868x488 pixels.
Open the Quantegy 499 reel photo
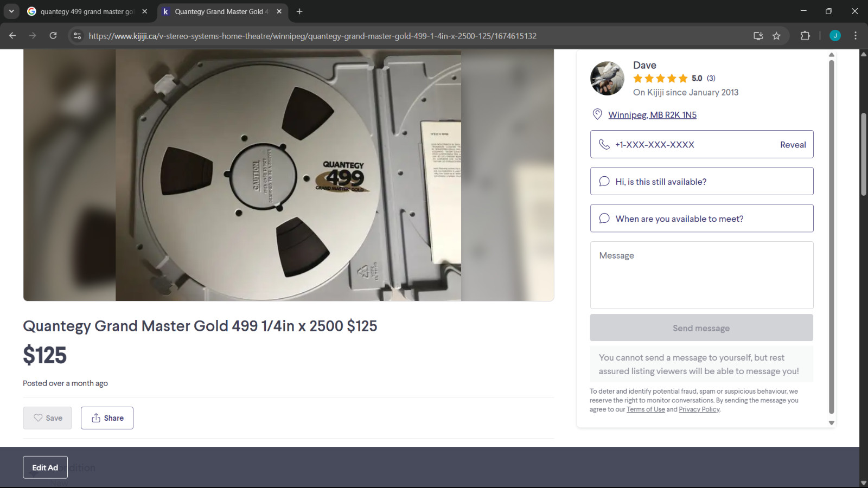(288, 175)
